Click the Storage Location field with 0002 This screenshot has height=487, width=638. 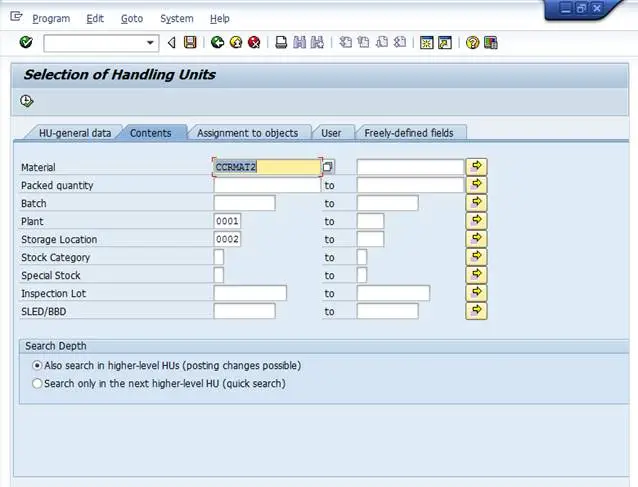click(x=227, y=239)
